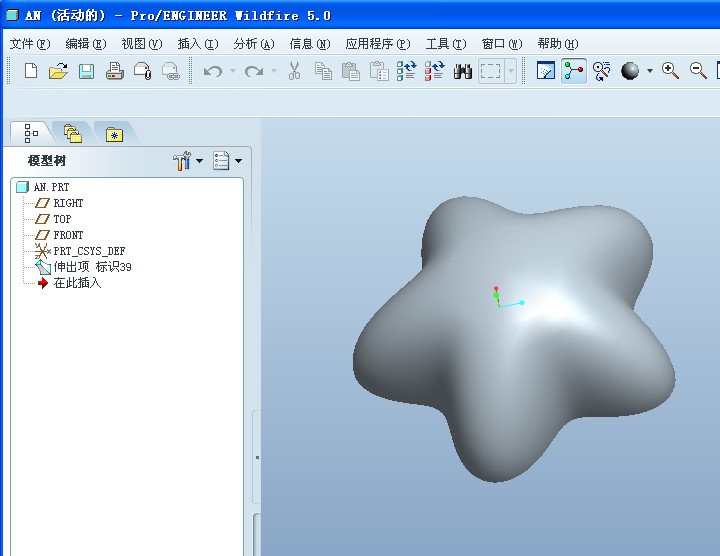Click the coordinate system in viewport

click(507, 298)
